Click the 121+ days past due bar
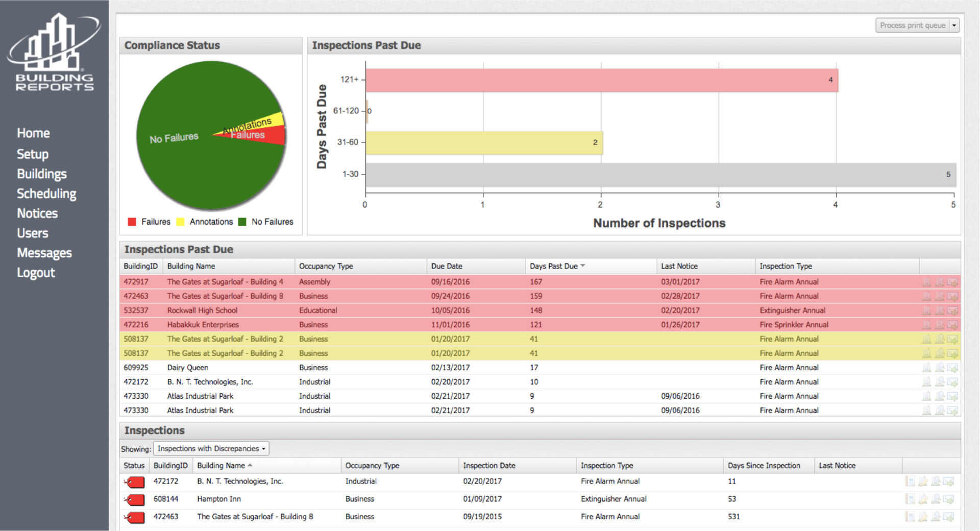Screen dimensions: 980x531 click(x=601, y=80)
